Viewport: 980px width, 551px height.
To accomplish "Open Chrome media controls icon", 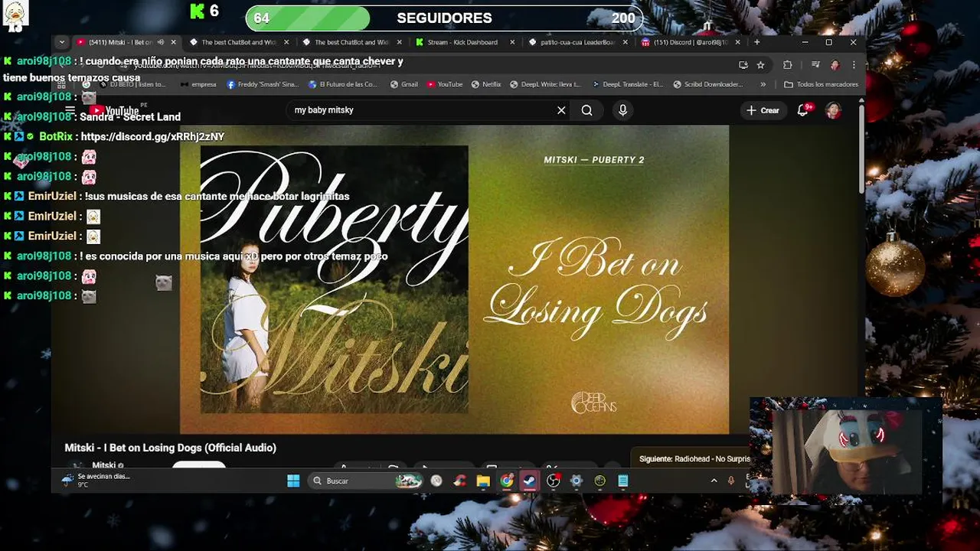I will [x=815, y=65].
